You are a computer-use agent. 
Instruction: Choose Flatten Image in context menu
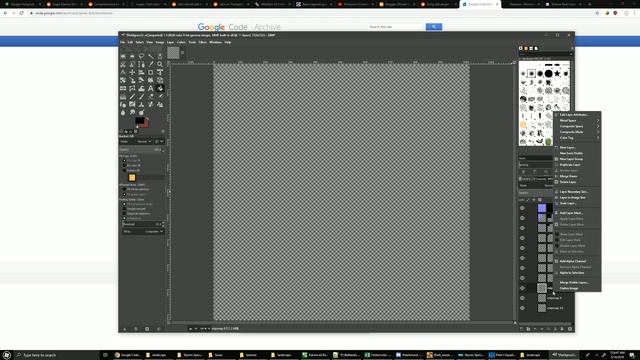click(577, 288)
